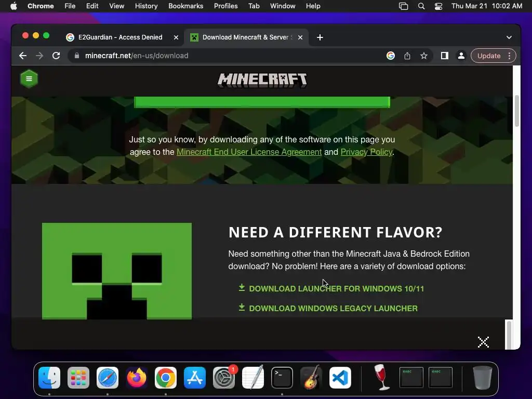Open Control Center in the menu bar
This screenshot has height=399, width=532.
coord(438,6)
